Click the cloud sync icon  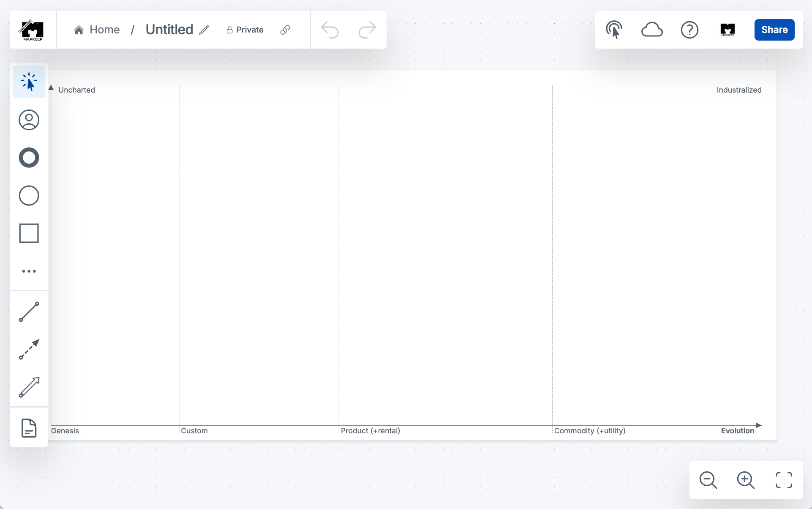tap(652, 30)
